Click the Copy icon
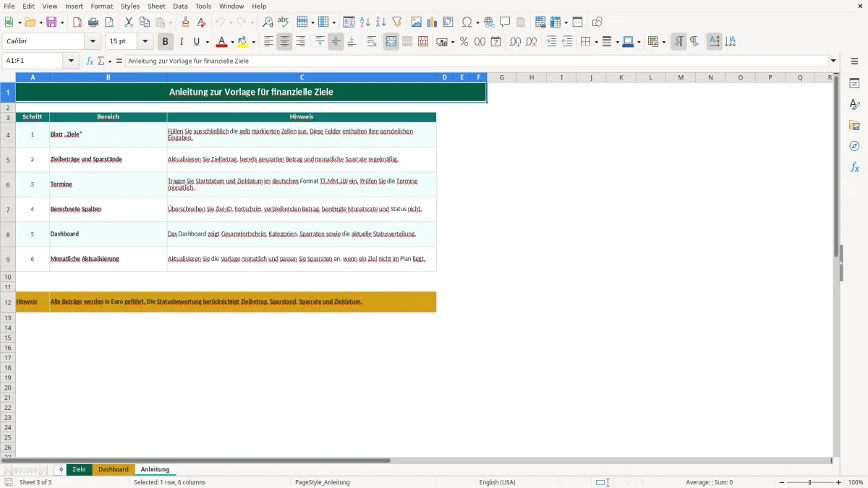 tap(145, 22)
